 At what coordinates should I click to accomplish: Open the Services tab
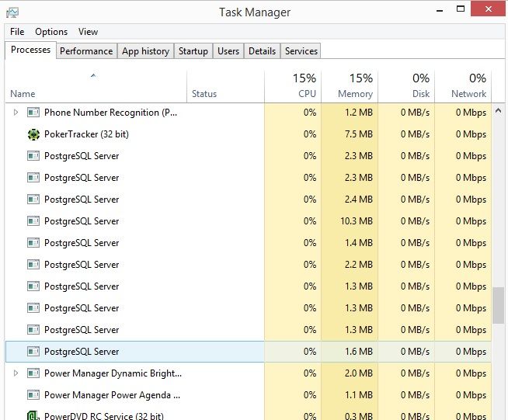pos(301,51)
